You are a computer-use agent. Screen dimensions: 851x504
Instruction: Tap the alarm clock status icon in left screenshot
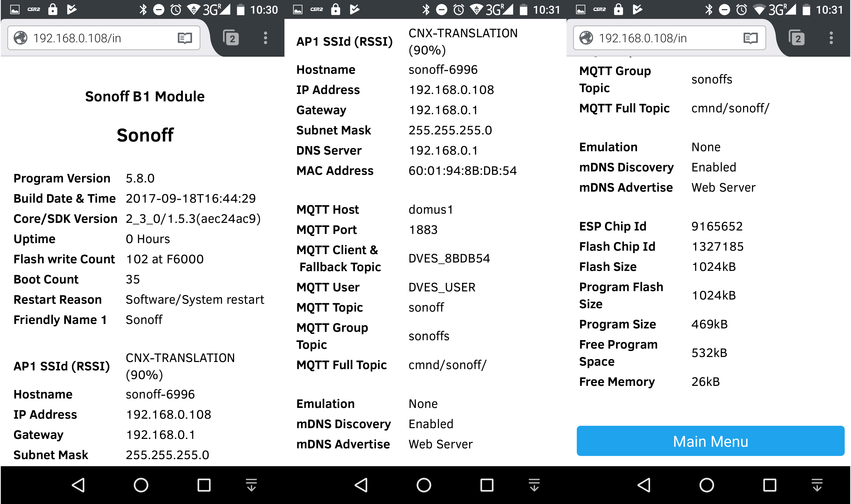point(176,9)
